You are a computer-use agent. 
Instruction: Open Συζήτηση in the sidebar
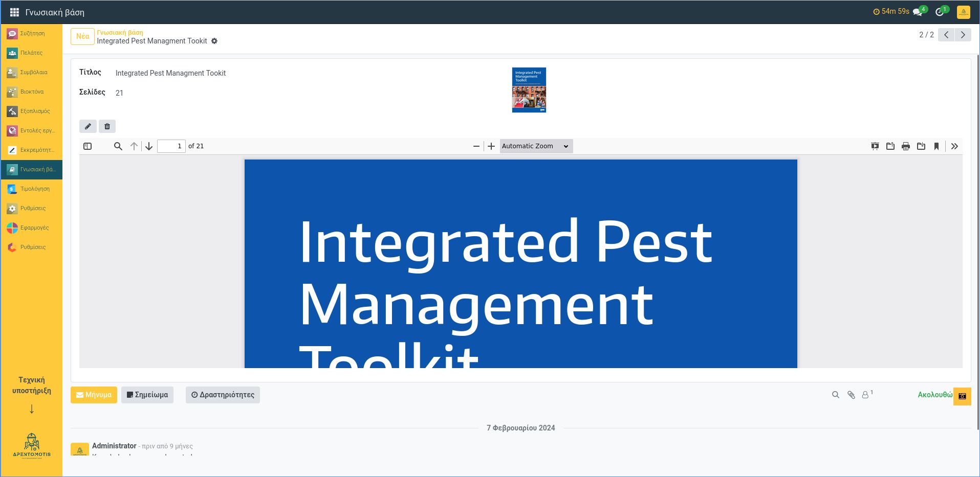pyautogui.click(x=32, y=34)
